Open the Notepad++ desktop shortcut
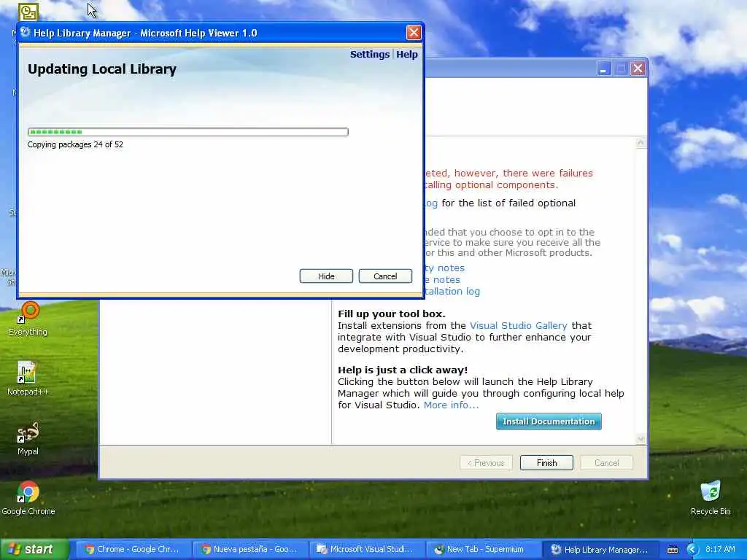The width and height of the screenshot is (747, 560). (28, 378)
